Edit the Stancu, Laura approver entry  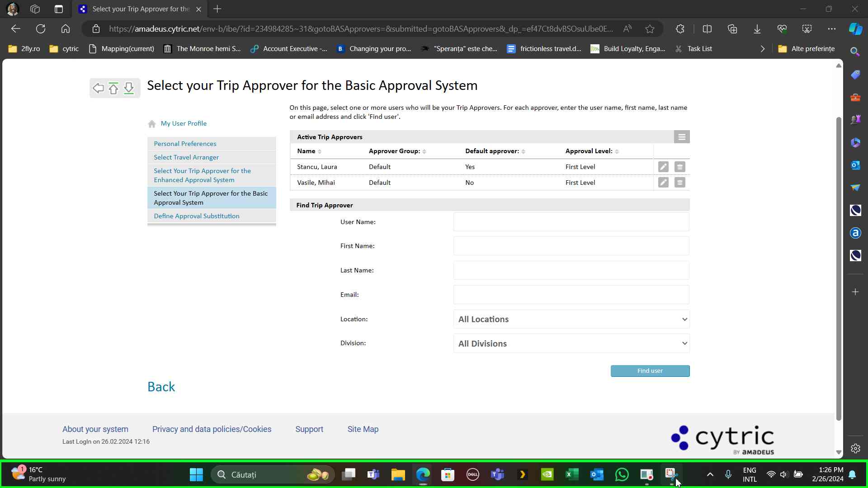pos(663,167)
